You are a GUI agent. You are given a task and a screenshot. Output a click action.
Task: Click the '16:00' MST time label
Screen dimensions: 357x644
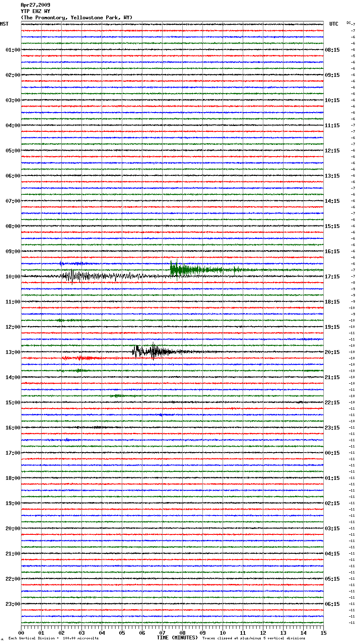pos(13,428)
